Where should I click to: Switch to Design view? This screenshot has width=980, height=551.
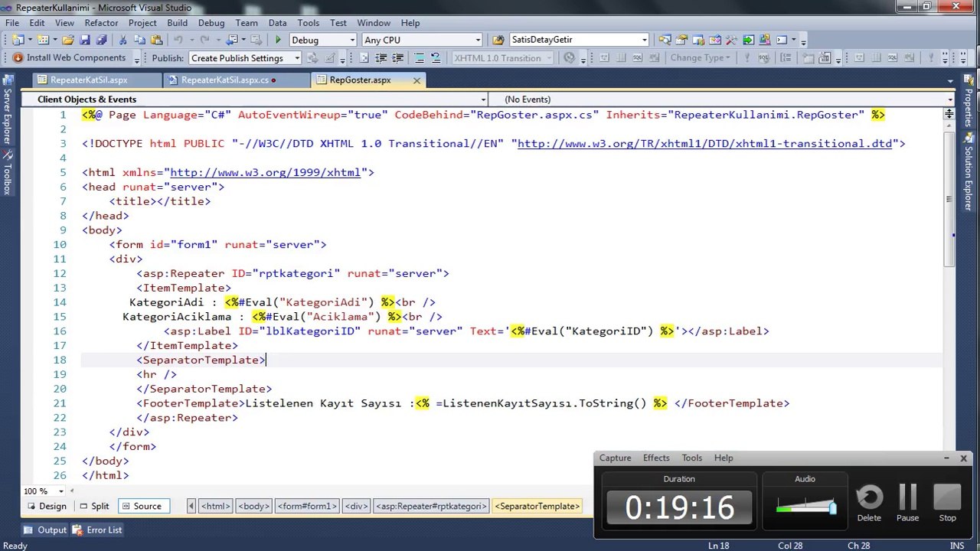pos(47,506)
